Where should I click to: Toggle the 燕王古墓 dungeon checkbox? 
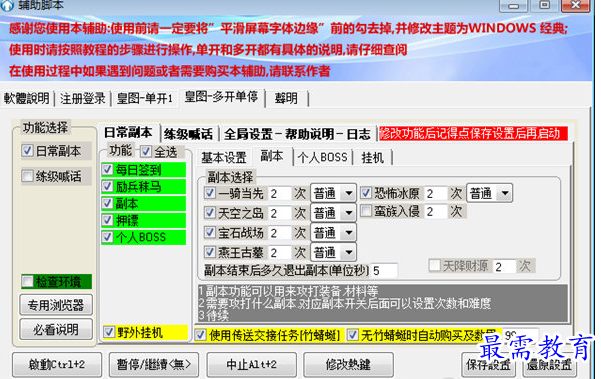[210, 252]
